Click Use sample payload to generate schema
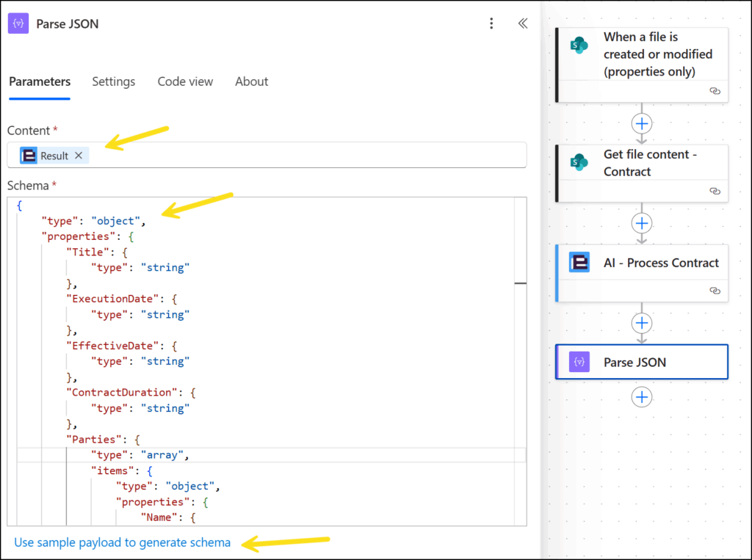This screenshot has height=560, width=752. click(122, 542)
